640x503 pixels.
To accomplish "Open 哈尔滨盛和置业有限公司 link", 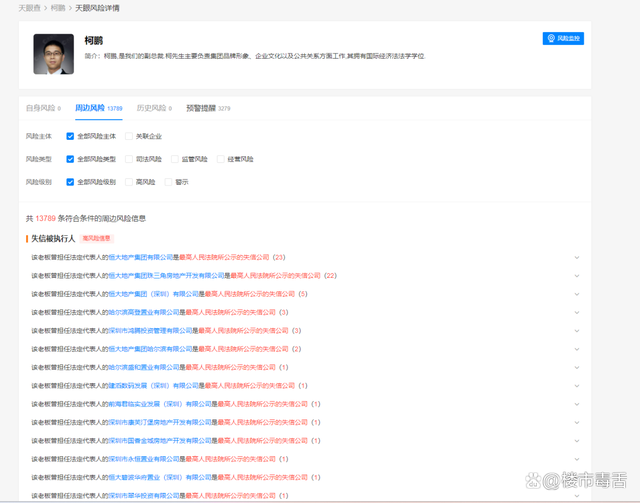I will (144, 367).
